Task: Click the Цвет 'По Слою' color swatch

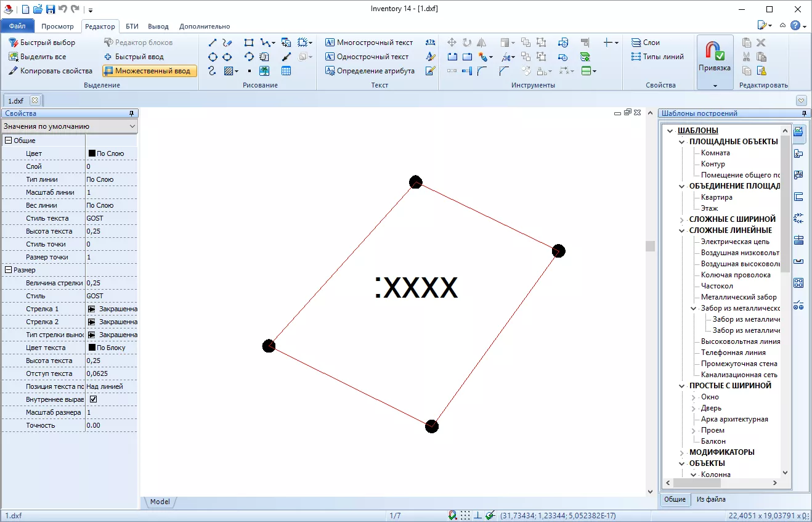Action: tap(92, 153)
